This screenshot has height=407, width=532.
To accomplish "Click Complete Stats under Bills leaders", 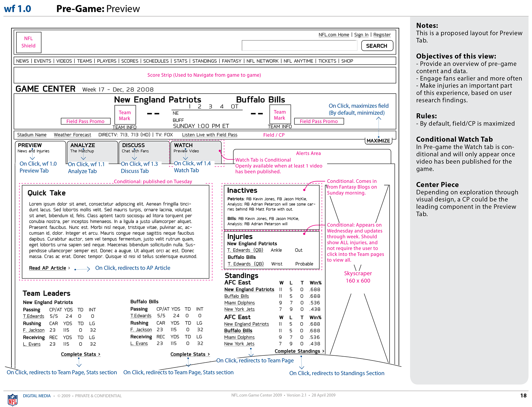I will (190, 354).
